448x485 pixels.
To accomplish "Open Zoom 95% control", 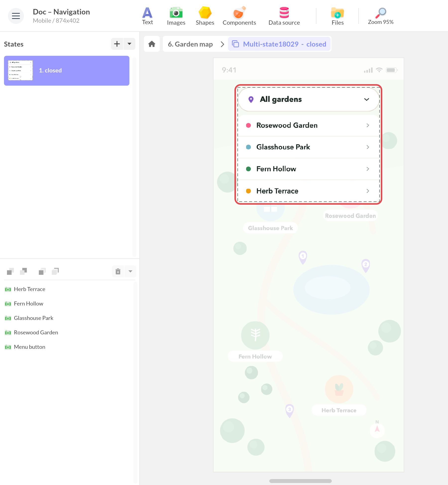I will click(x=381, y=16).
